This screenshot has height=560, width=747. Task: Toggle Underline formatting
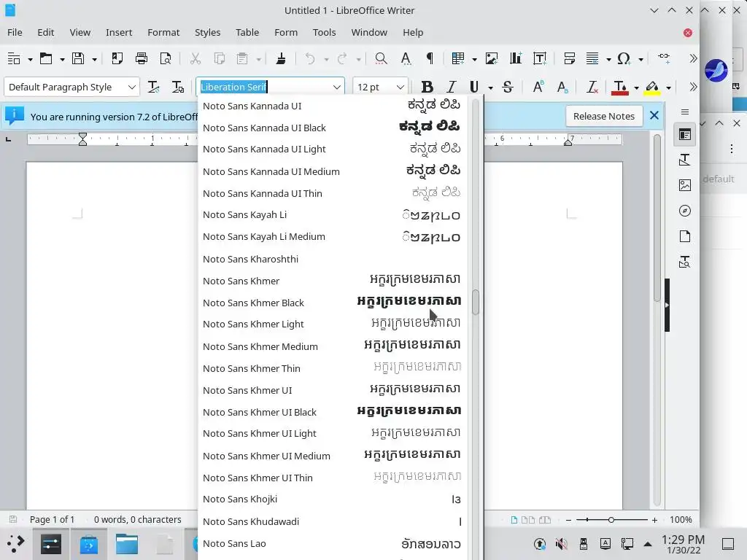(473, 87)
